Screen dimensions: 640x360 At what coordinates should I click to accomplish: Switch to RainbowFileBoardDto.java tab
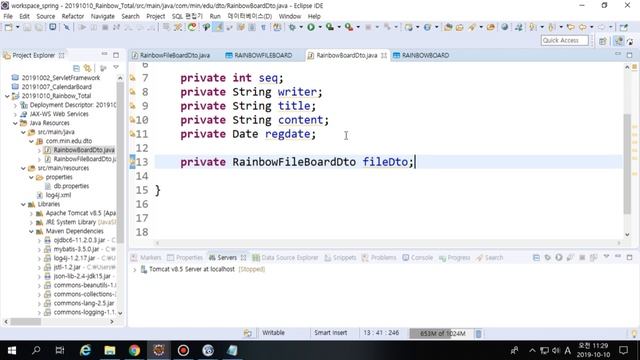tap(175, 55)
